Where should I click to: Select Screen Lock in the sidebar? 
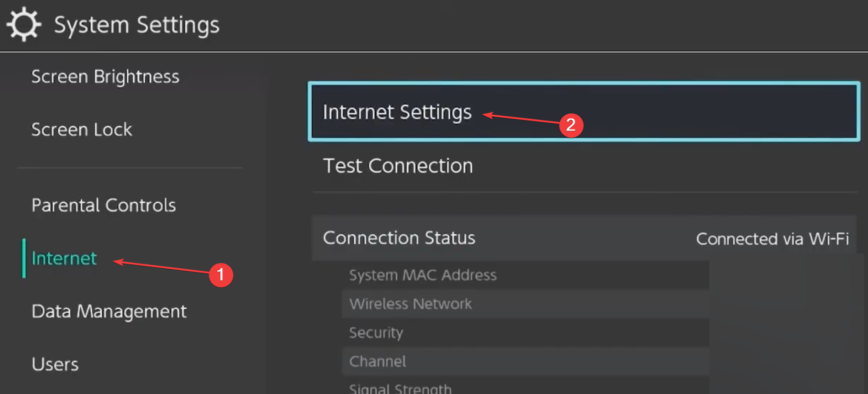82,130
